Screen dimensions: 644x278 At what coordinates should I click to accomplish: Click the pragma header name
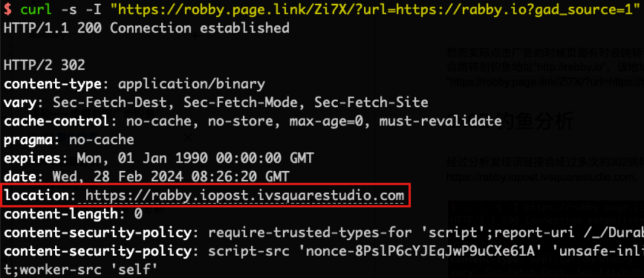click(x=28, y=140)
